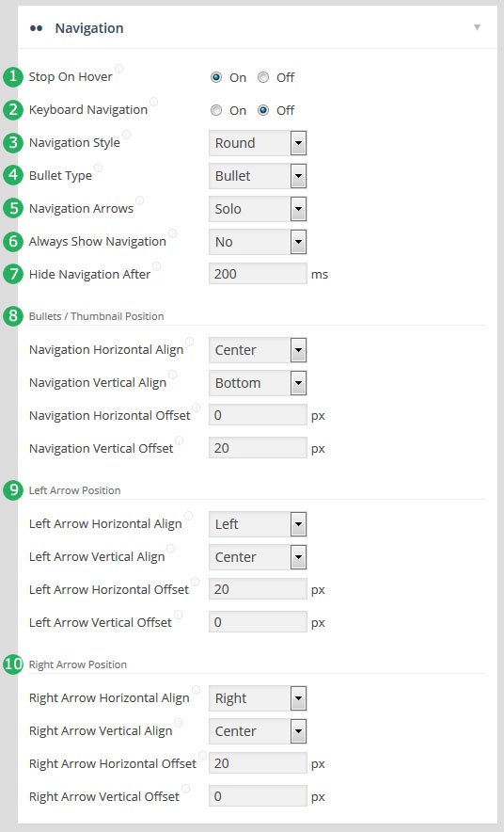Click the two-dot Navigation panel icon
Viewport: 504px width, 832px height.
coord(36,28)
